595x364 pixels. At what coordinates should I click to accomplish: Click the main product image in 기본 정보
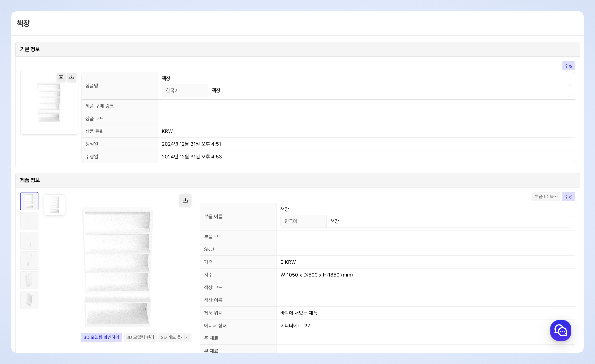coord(49,103)
